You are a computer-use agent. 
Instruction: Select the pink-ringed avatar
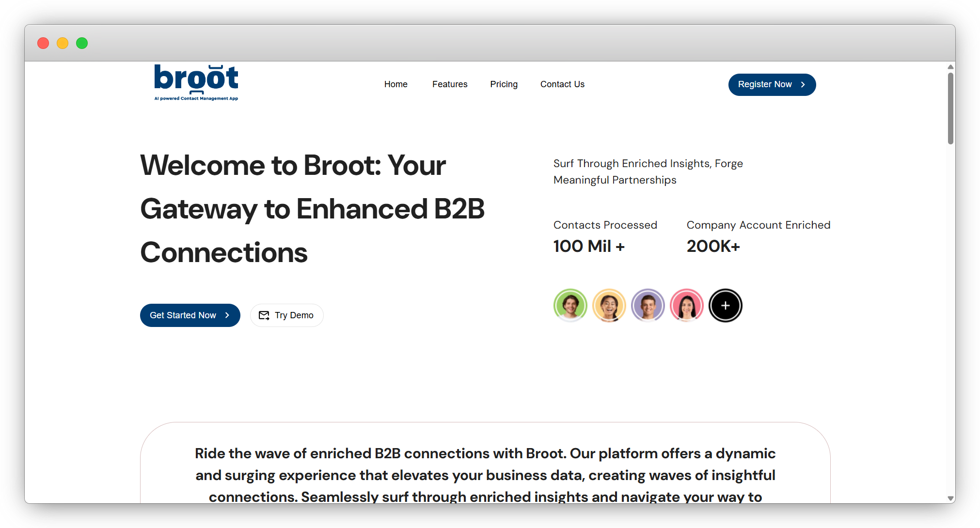687,306
